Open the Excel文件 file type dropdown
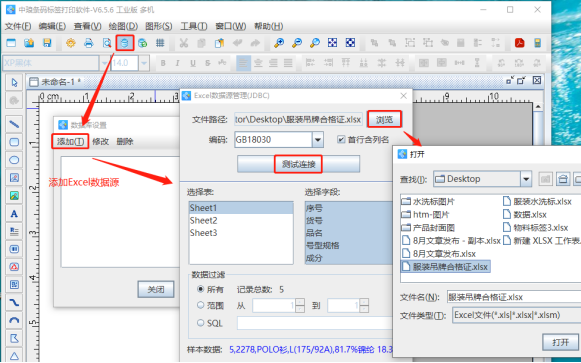Viewport: 581px width, 363px height. tap(516, 315)
